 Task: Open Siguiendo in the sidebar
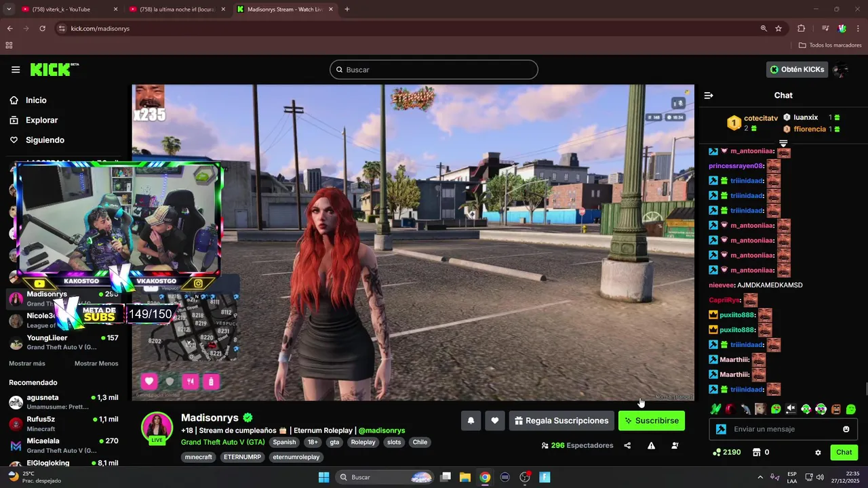(x=45, y=140)
